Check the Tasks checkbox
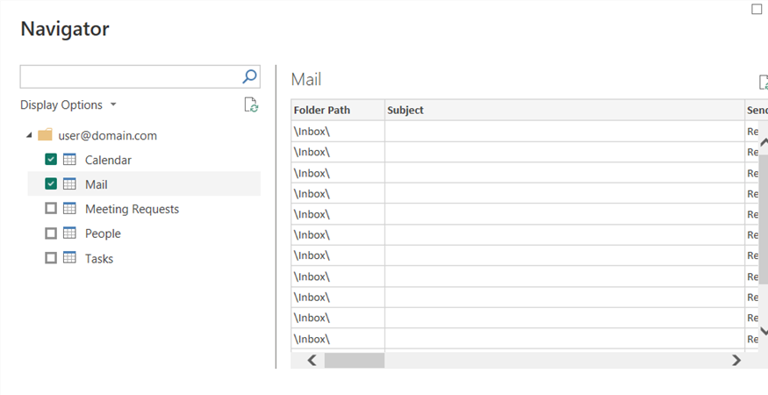The height and width of the screenshot is (395, 768). pos(51,257)
